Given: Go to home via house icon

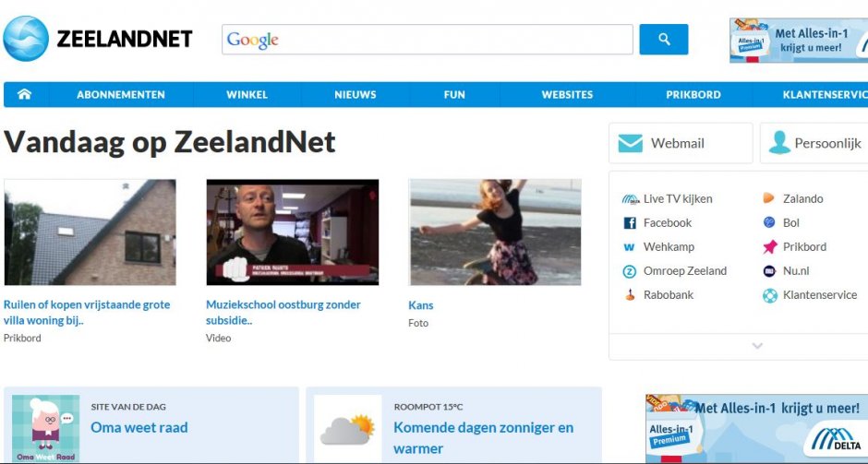Looking at the screenshot, I should click(24, 95).
